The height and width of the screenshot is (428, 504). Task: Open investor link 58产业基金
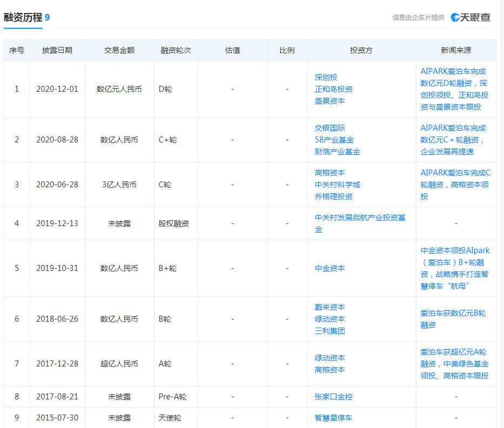point(334,140)
